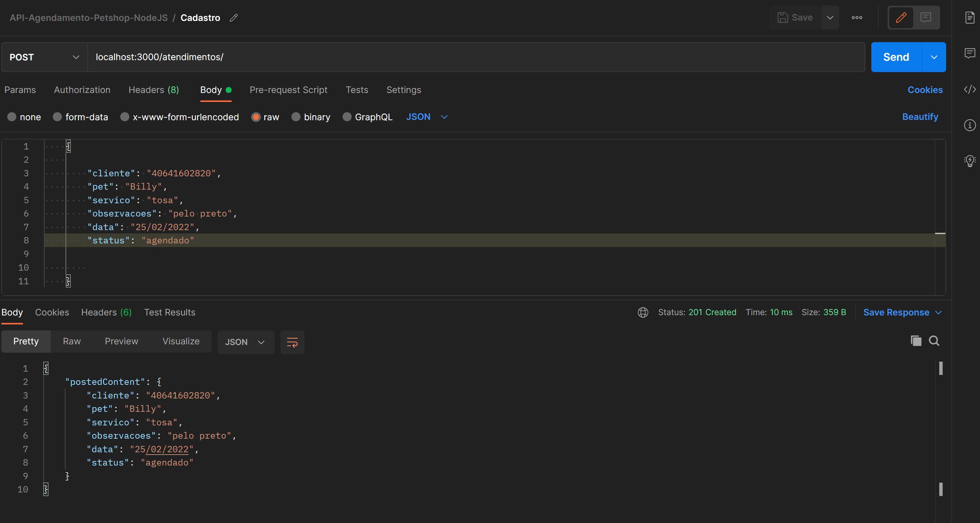
Task: Toggle the response line wrap icon
Action: pyautogui.click(x=292, y=342)
